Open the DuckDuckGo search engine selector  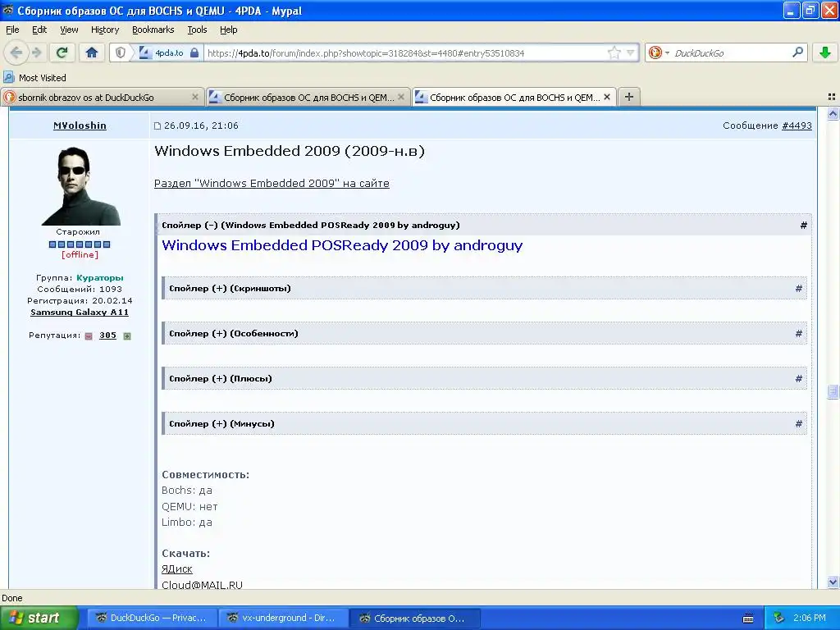[x=659, y=52]
